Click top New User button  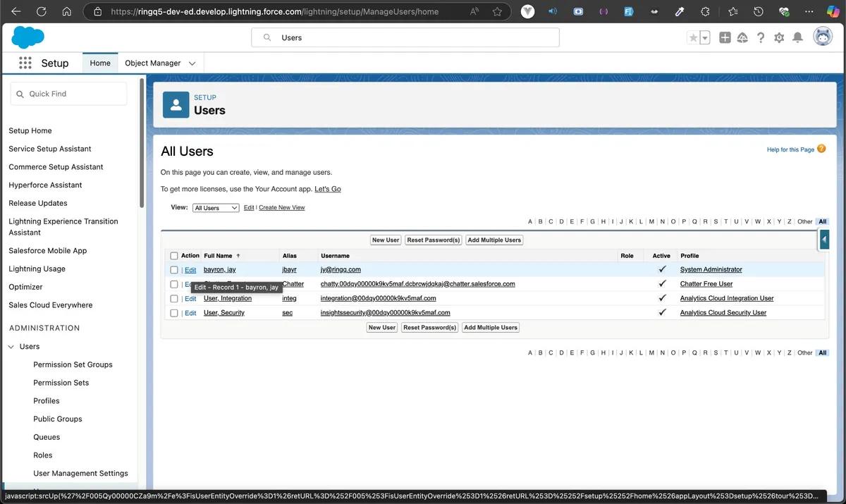(x=386, y=240)
